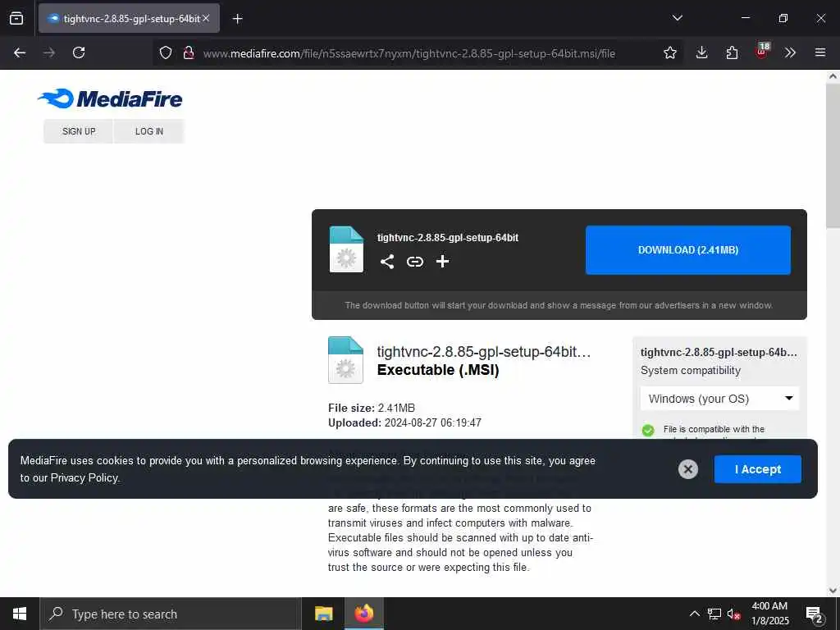
Task: Click the MediaFire logo
Action: (x=111, y=98)
